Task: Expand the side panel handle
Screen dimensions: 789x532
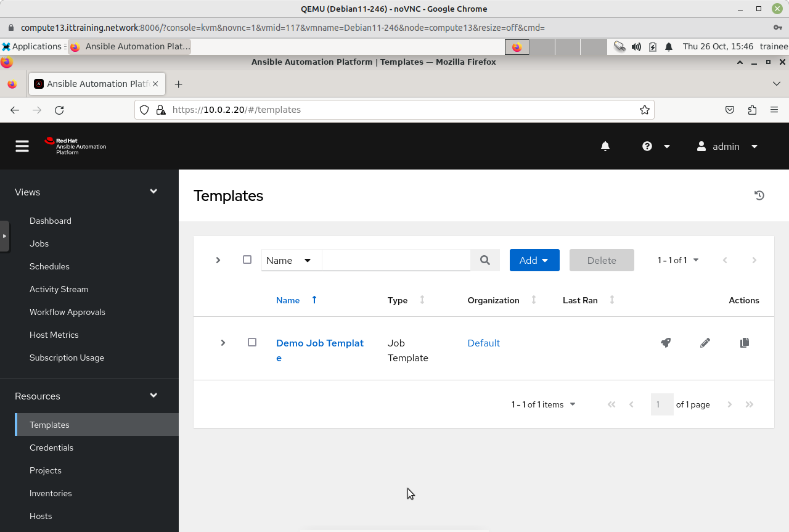Action: pyautogui.click(x=4, y=236)
